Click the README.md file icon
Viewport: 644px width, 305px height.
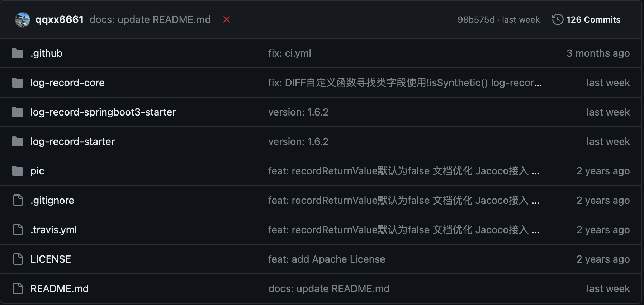[18, 288]
